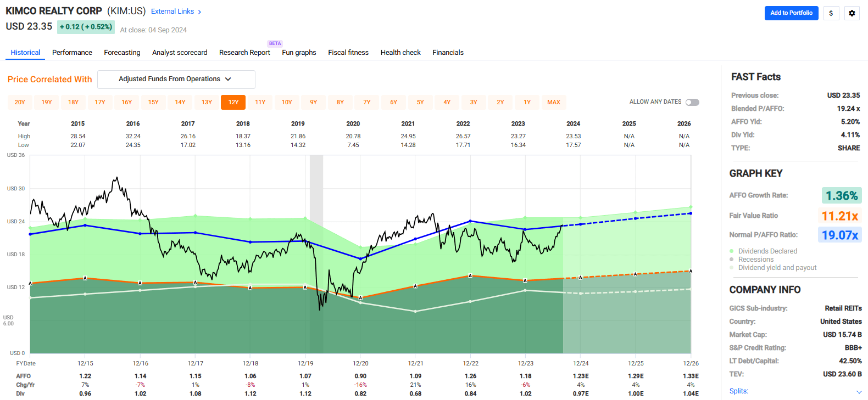Viewport: 868px width, 400px height.
Task: Click the 11.21x Fair Value Ratio swatch
Action: [x=840, y=216]
